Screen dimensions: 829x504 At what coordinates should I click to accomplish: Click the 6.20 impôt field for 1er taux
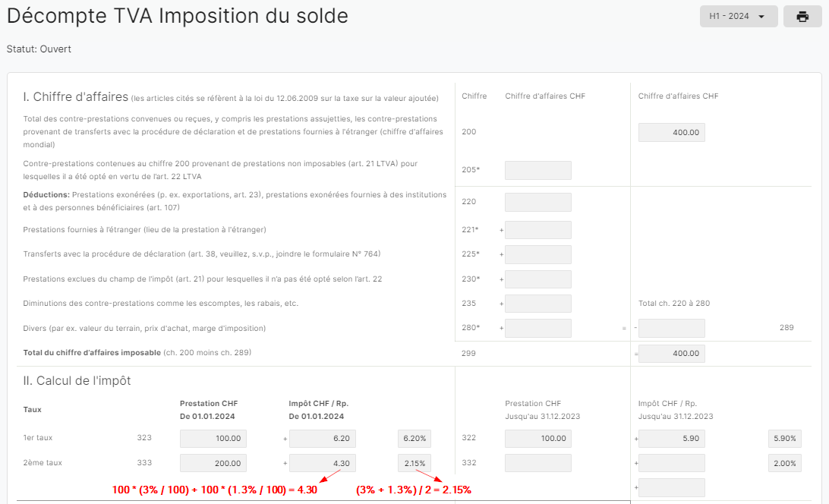(x=323, y=439)
